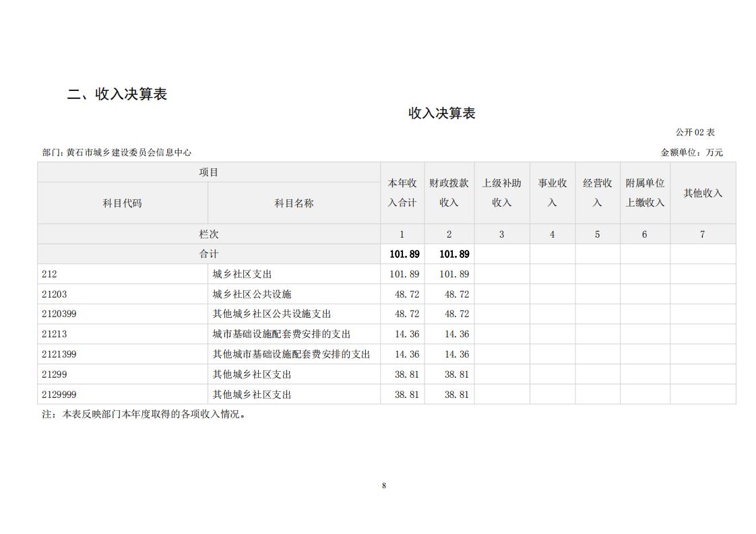Click the 附属单位上缴收入 column header
The image size is (756, 534).
pyautogui.click(x=645, y=193)
